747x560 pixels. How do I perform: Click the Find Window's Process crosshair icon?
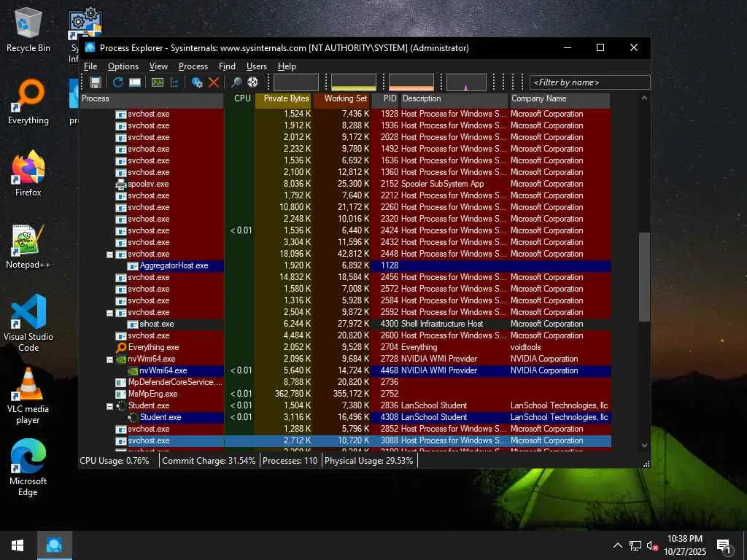tap(253, 82)
